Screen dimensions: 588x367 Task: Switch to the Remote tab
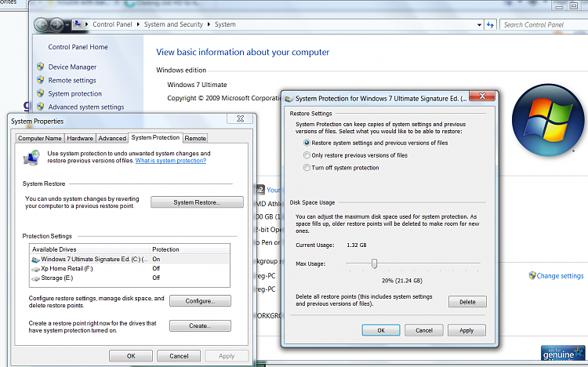click(x=195, y=138)
